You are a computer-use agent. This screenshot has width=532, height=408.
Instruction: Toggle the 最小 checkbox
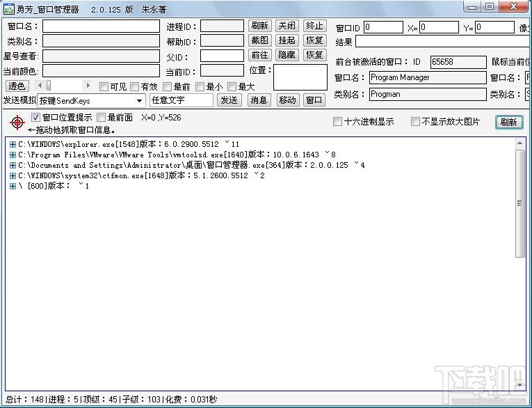click(x=200, y=87)
